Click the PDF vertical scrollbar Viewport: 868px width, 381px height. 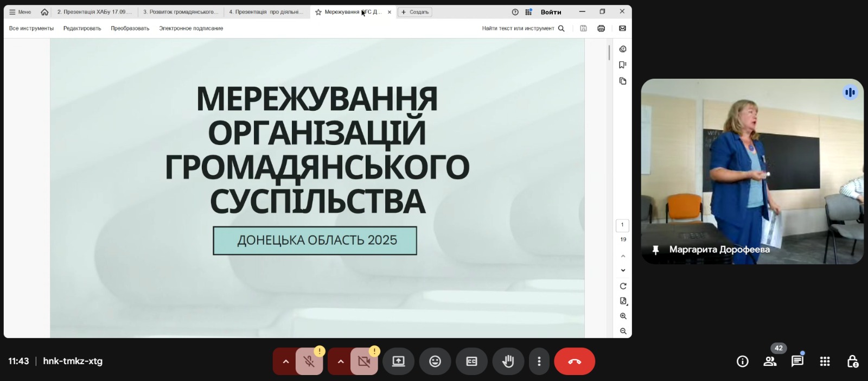tap(609, 53)
